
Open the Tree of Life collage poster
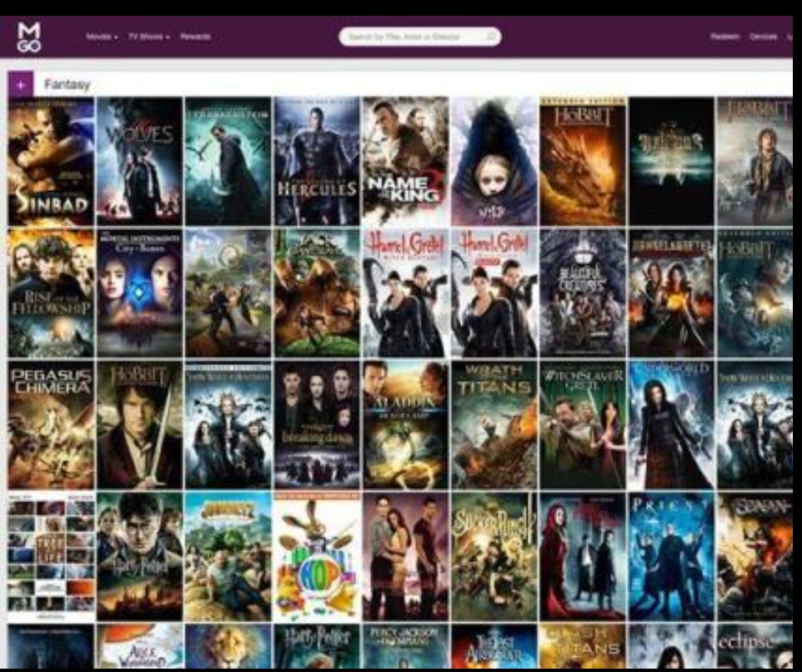point(51,556)
